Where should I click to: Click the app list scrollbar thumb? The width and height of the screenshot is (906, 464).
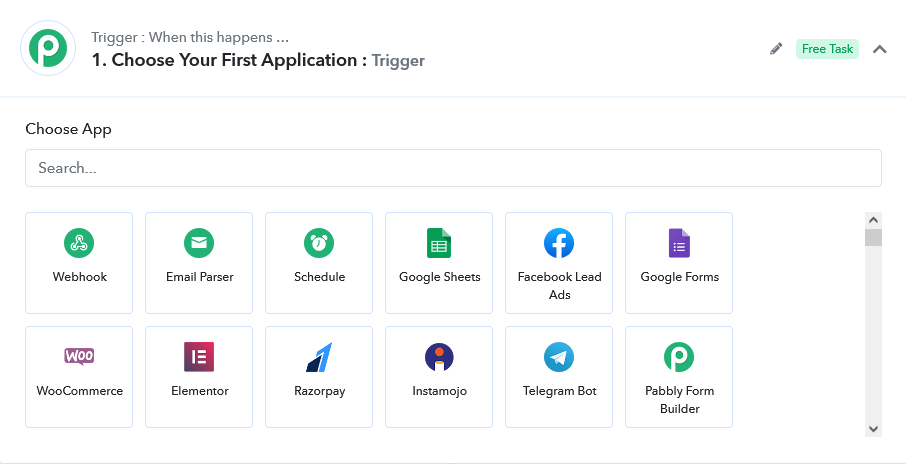[x=874, y=237]
